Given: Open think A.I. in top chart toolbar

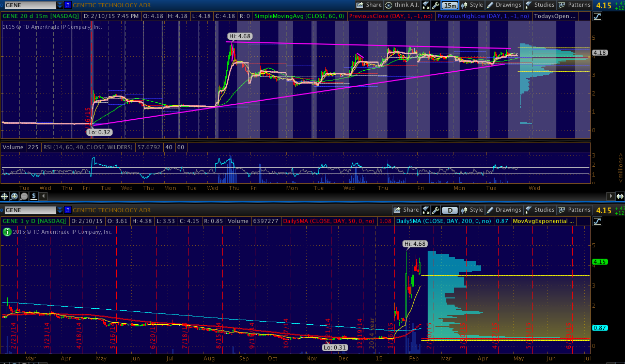Looking at the screenshot, I should click(402, 5).
